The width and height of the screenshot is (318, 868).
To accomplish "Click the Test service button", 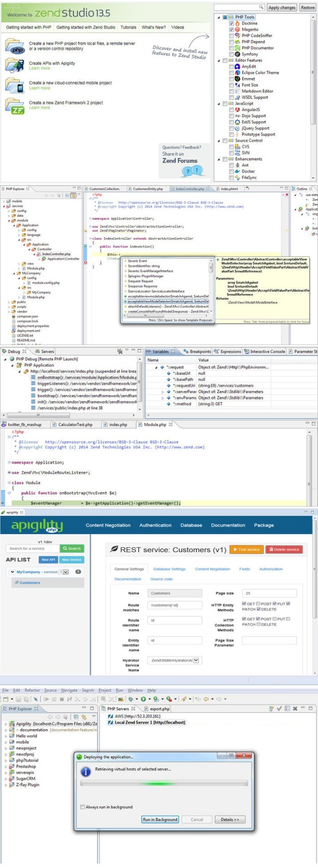I will [x=247, y=549].
